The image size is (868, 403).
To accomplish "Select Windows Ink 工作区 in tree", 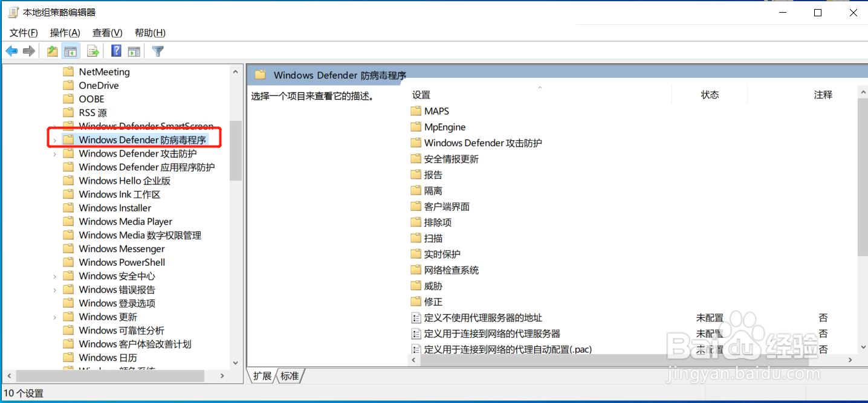I will (120, 195).
